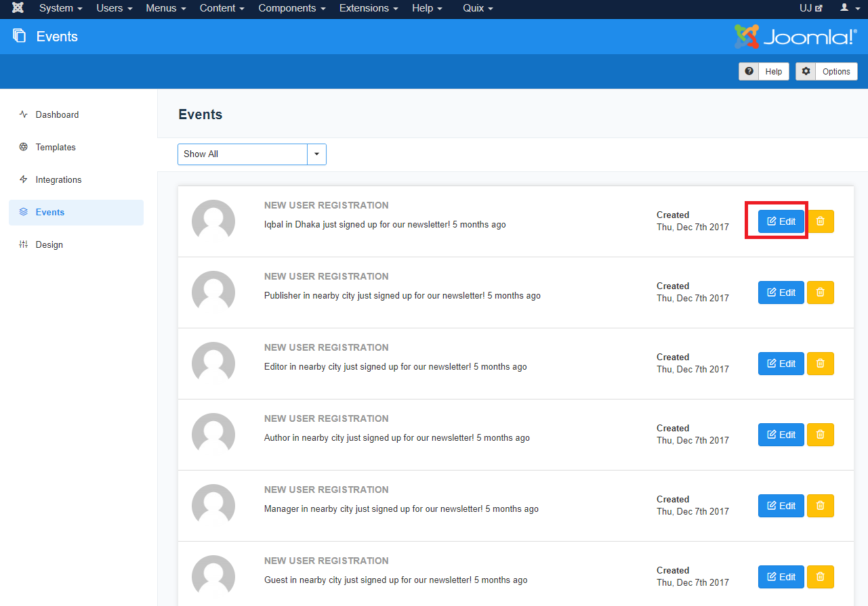Screen dimensions: 868x606
Task: Delete the Guest signup event
Action: (x=821, y=577)
